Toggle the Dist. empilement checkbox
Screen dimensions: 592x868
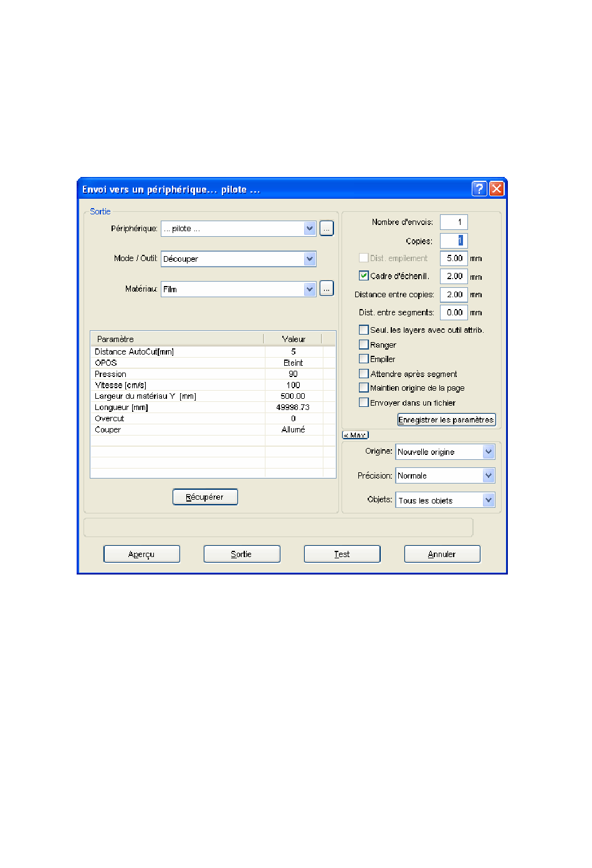tap(363, 257)
